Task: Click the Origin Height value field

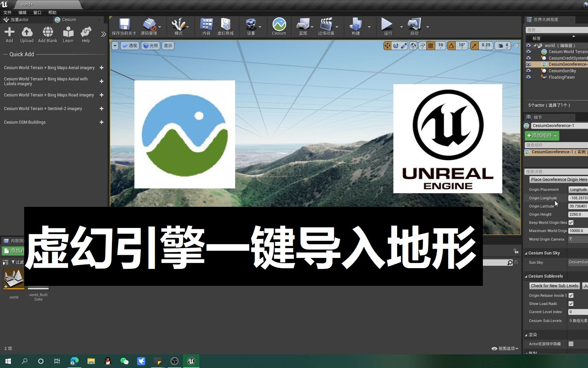Action: tap(578, 214)
